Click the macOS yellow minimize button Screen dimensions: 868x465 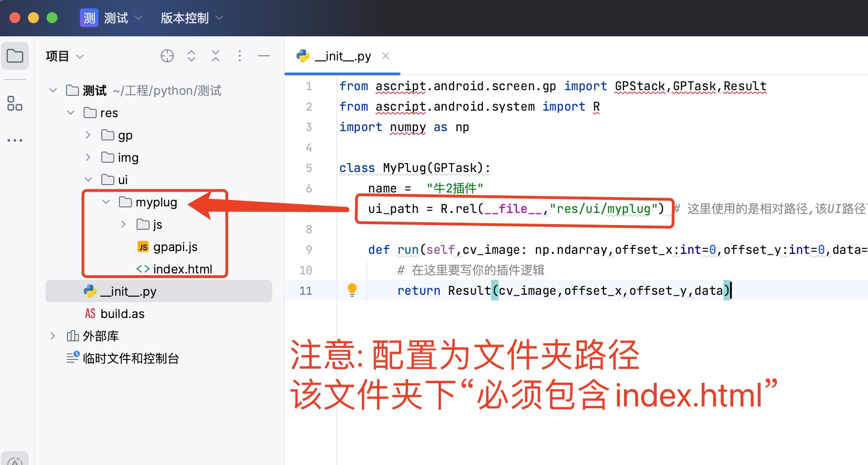tap(33, 18)
